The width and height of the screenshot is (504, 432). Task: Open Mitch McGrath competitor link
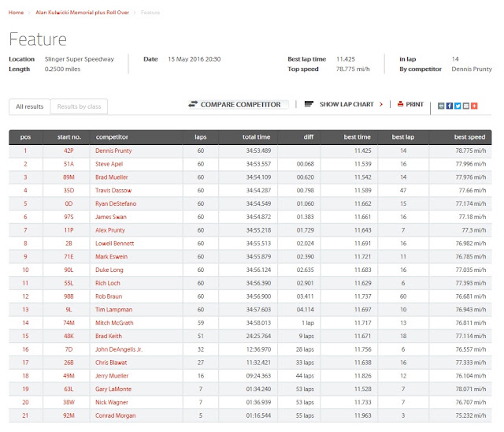coord(114,322)
